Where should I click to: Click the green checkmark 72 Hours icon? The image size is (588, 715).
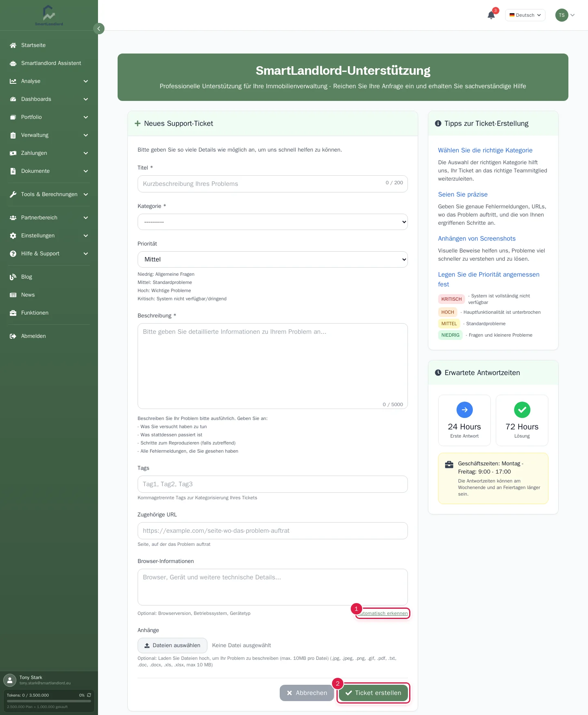pos(522,410)
